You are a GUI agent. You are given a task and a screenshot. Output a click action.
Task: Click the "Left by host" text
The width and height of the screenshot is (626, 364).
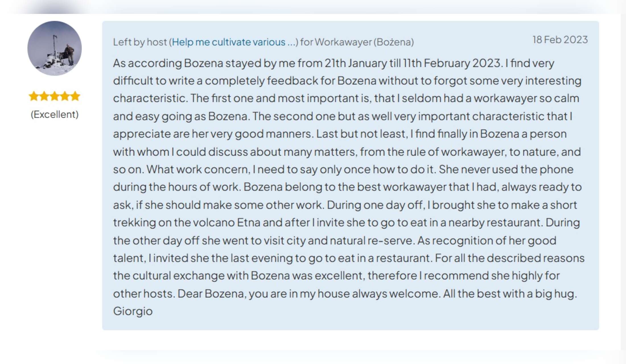139,42
